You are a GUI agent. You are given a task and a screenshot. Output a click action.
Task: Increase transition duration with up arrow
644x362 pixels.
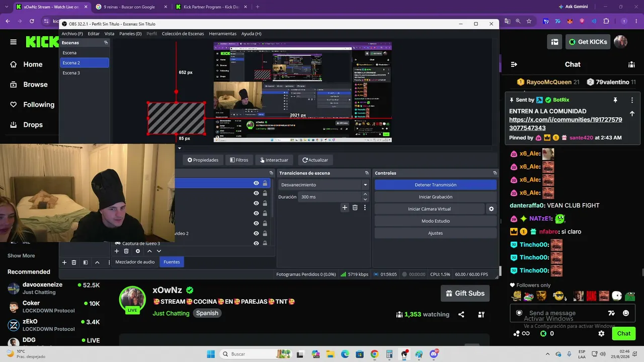365,194
